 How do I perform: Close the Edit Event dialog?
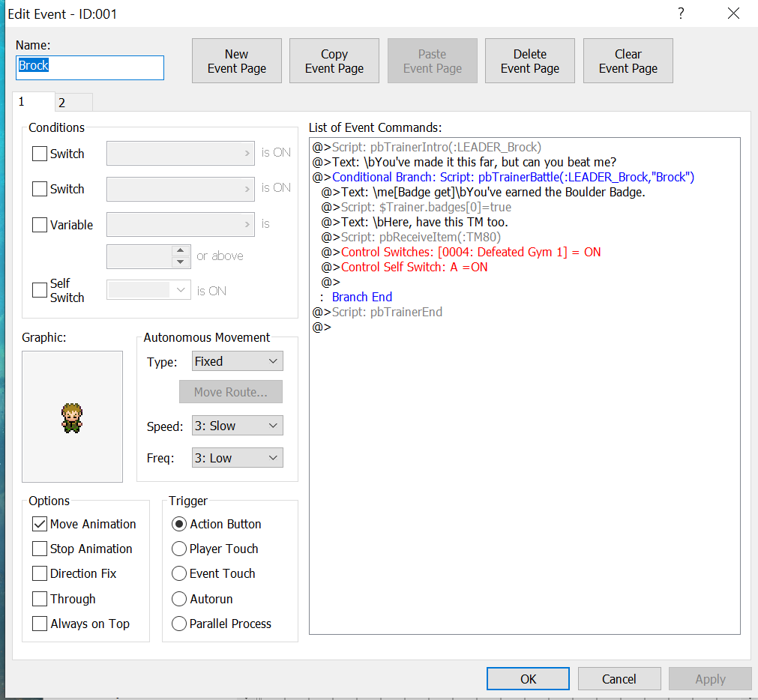[x=733, y=13]
